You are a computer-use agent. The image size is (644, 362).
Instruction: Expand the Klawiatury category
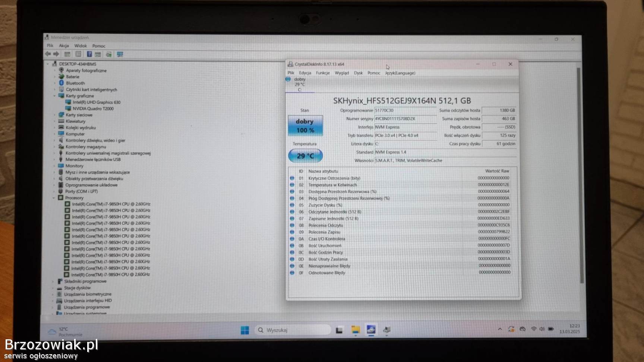pyautogui.click(x=54, y=121)
